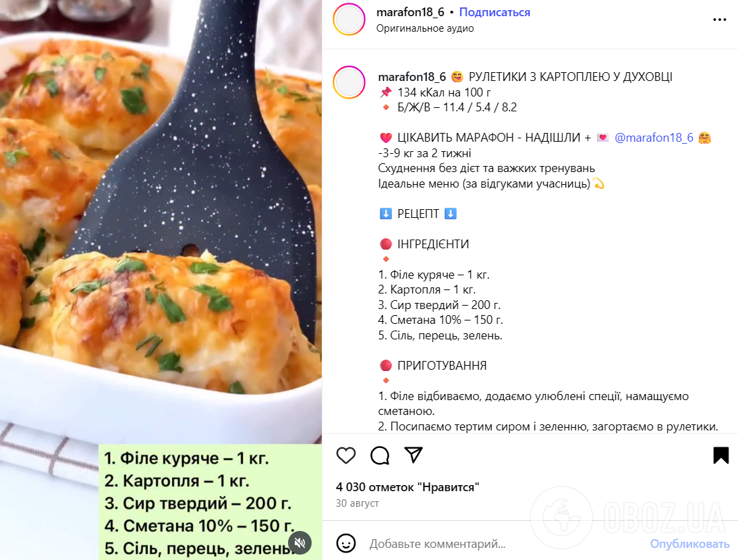Image resolution: width=738 pixels, height=560 pixels.
Task: Focus the Добавьте комментарий input field
Action: (x=504, y=544)
